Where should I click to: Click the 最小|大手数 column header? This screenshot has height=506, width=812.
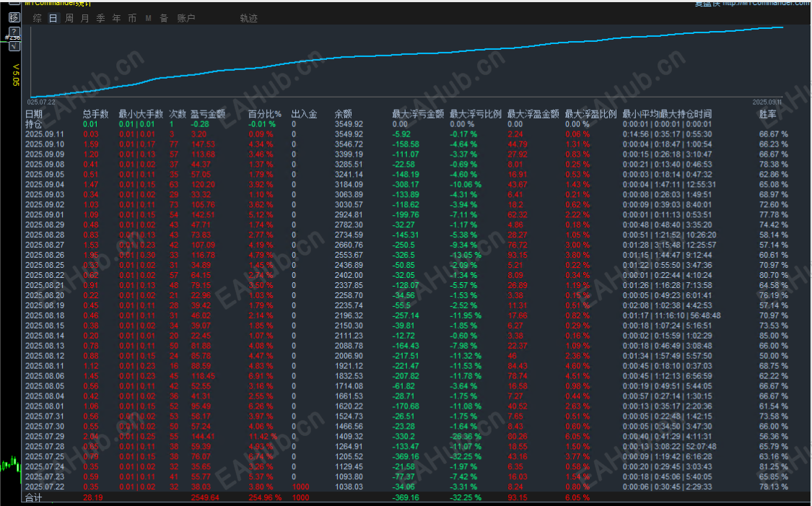click(x=141, y=114)
